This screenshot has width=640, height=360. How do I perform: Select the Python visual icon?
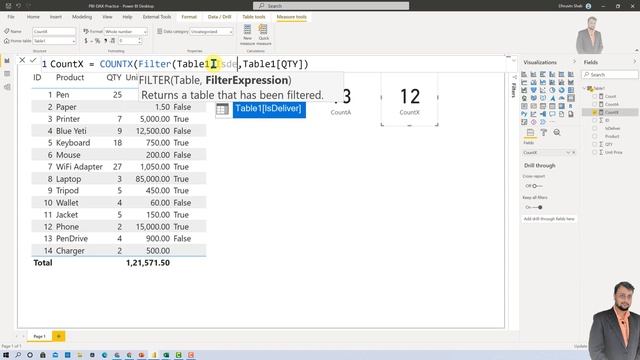524,114
